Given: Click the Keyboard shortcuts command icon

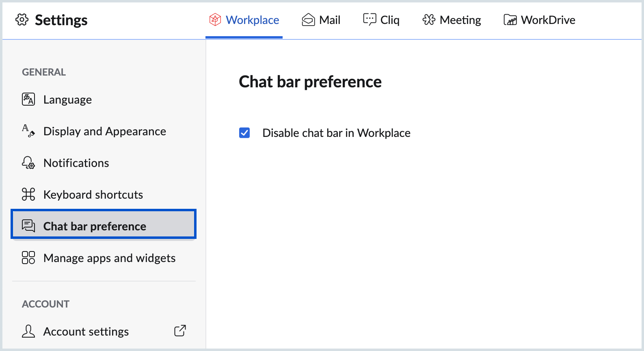Looking at the screenshot, I should click(x=28, y=194).
